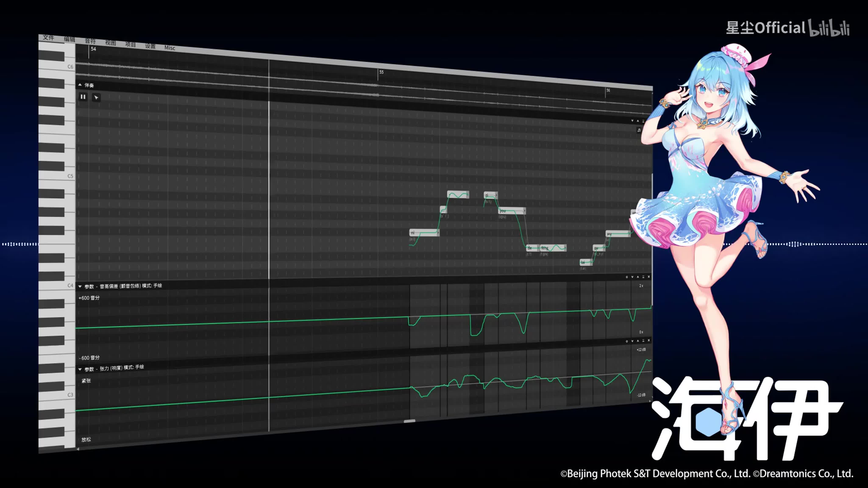Image resolution: width=868 pixels, height=488 pixels.
Task: Click the C6 piano key label
Action: (x=70, y=67)
